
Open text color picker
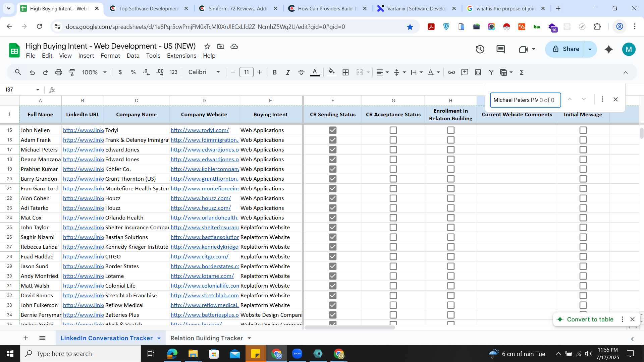click(x=315, y=72)
